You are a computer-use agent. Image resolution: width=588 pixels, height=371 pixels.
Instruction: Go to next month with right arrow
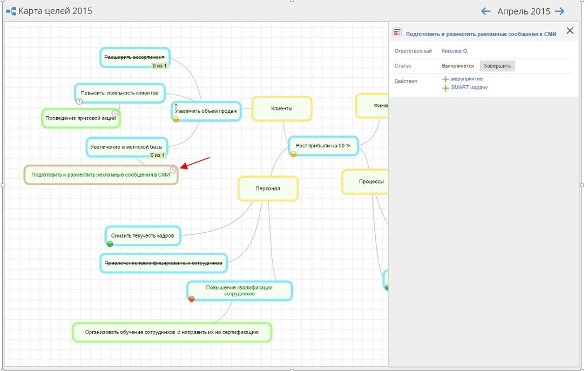pyautogui.click(x=560, y=11)
